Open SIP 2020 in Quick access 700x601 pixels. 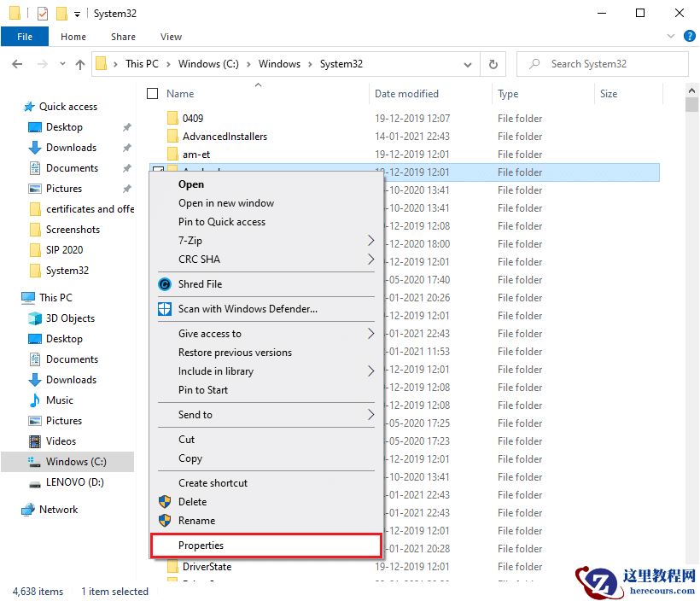pos(64,250)
